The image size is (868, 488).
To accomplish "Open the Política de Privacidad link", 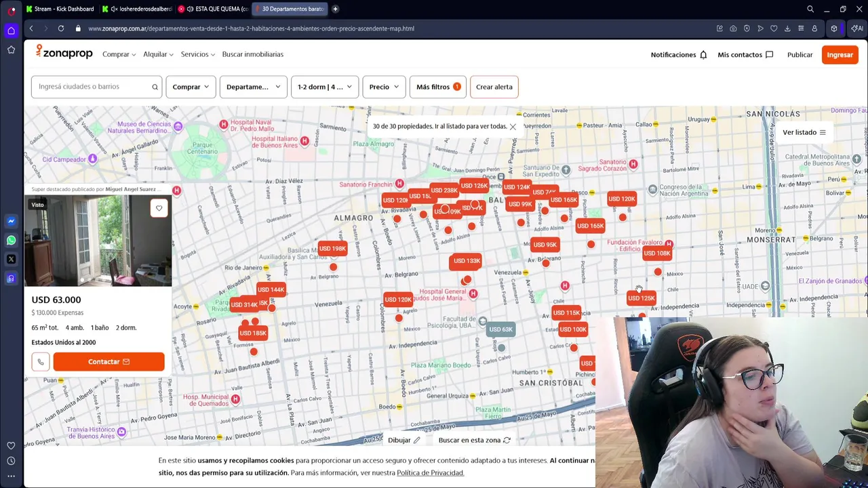I will point(430,472).
